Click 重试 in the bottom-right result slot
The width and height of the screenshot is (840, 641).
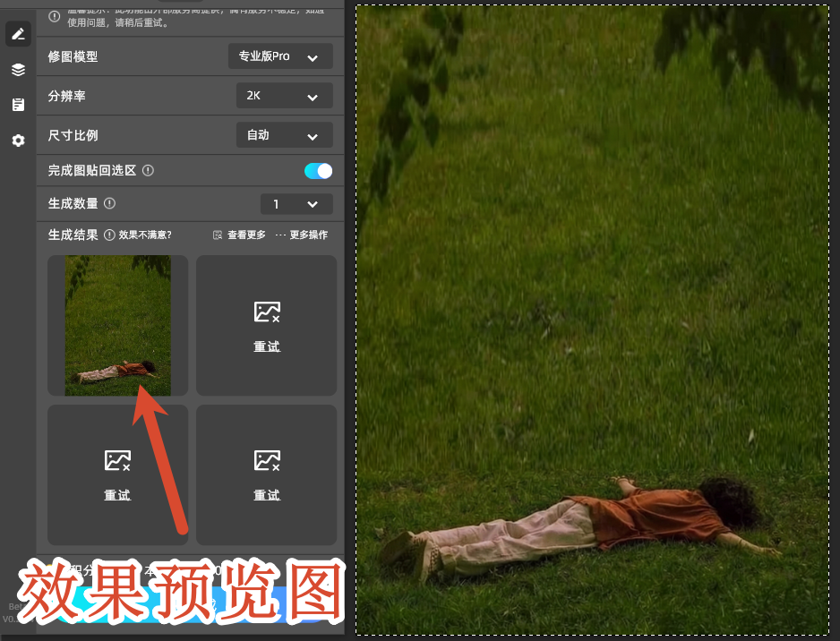[267, 495]
